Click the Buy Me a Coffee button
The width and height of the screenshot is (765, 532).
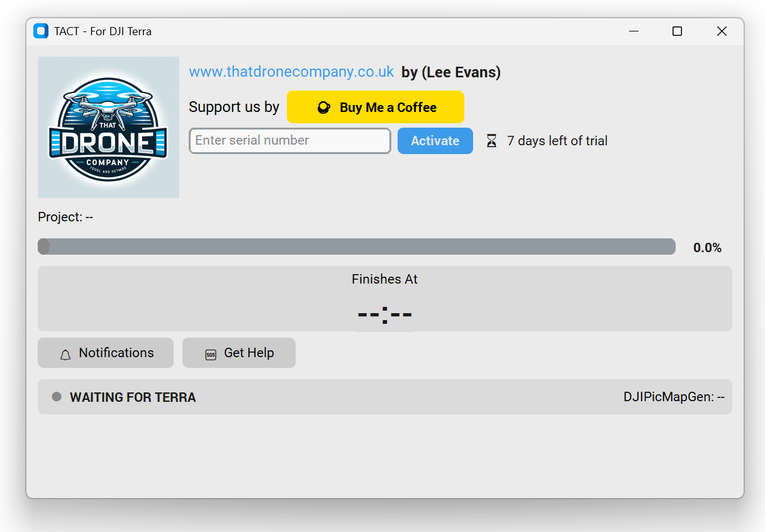(376, 107)
